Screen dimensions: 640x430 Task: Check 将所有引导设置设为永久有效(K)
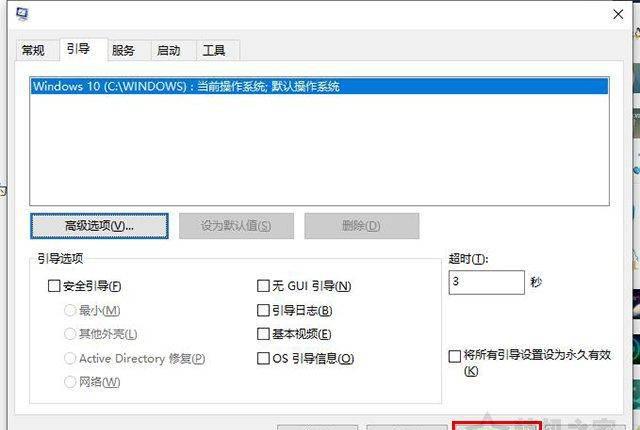click(x=455, y=356)
